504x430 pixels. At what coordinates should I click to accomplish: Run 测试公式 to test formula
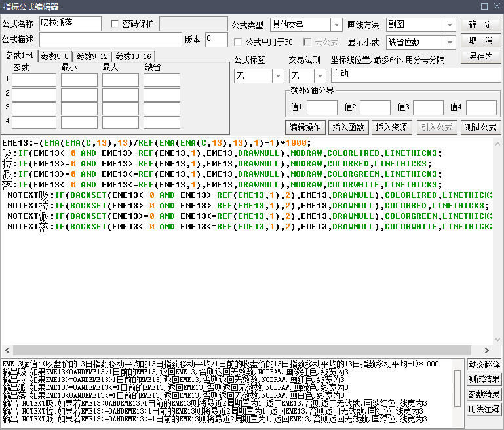[480, 127]
